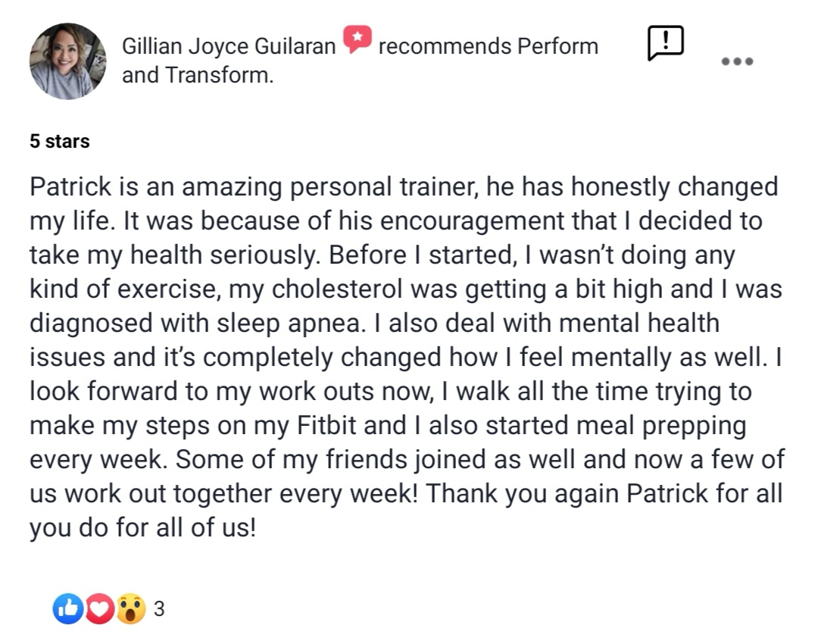Open the three-dots options menu
The width and height of the screenshot is (818, 644).
(737, 61)
